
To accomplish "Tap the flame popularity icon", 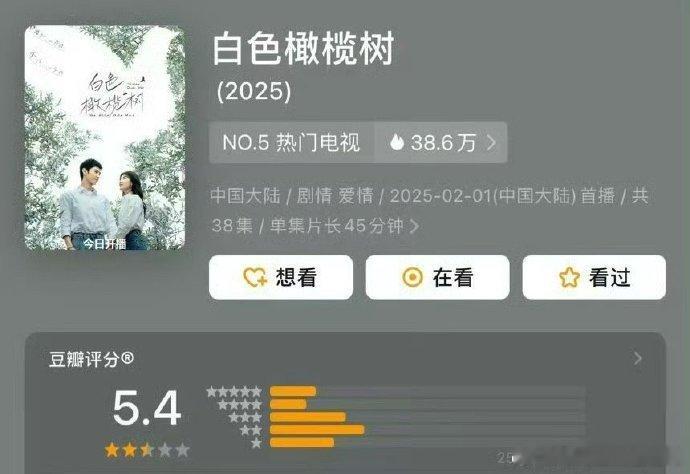I will [396, 142].
